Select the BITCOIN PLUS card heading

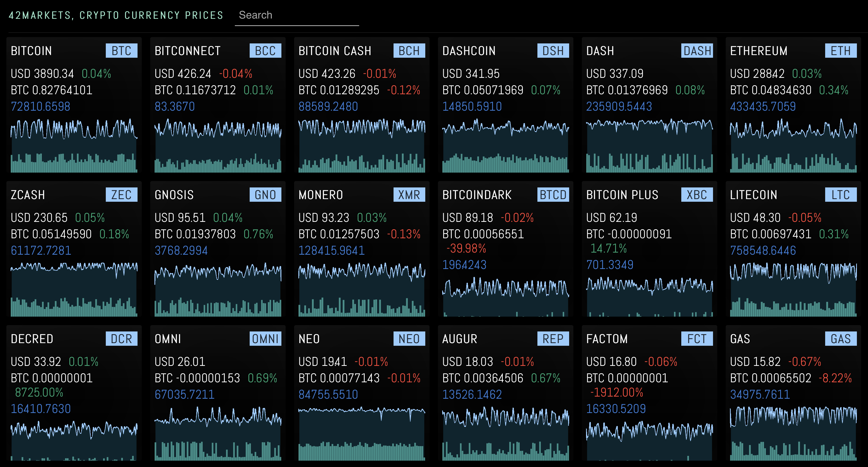(x=622, y=195)
